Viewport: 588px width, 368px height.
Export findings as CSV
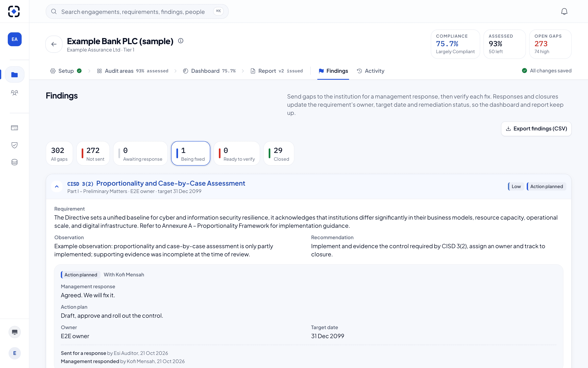(536, 129)
